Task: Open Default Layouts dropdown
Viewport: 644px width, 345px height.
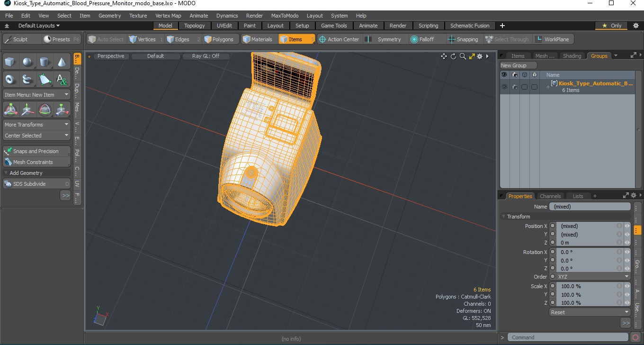Action: tap(39, 26)
